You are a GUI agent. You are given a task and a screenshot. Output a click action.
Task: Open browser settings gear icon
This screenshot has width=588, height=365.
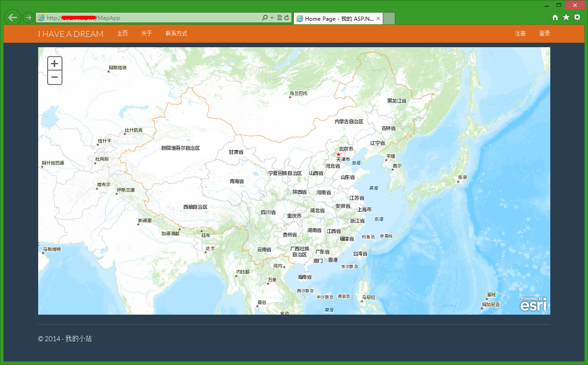pos(577,17)
